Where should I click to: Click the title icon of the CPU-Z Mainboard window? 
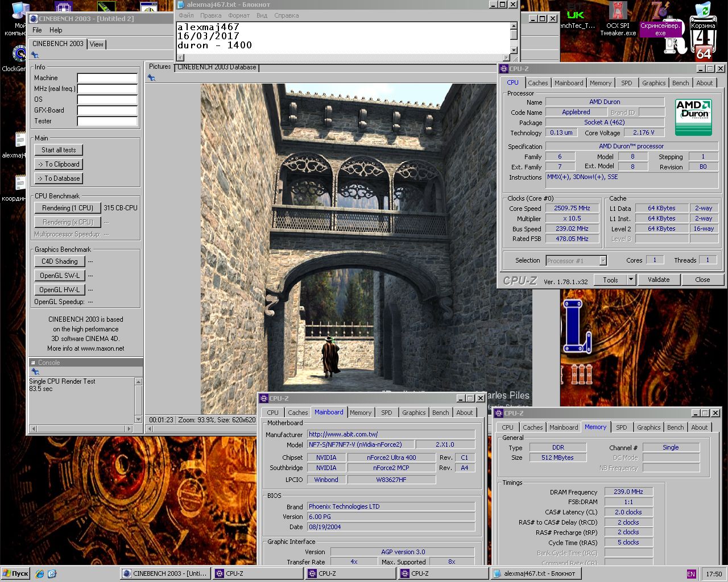[264, 398]
